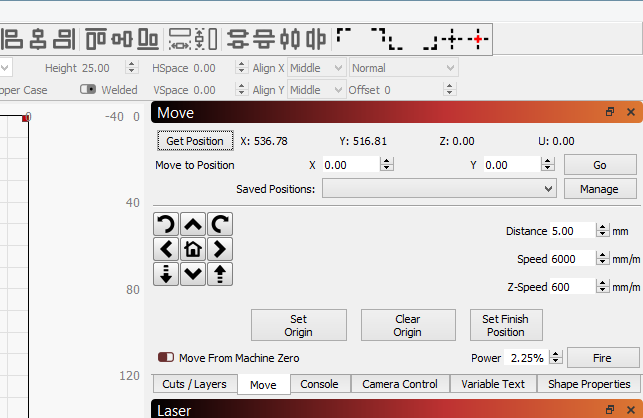The width and height of the screenshot is (643, 418).
Task: Toggle the Welded switch
Action: (x=88, y=90)
